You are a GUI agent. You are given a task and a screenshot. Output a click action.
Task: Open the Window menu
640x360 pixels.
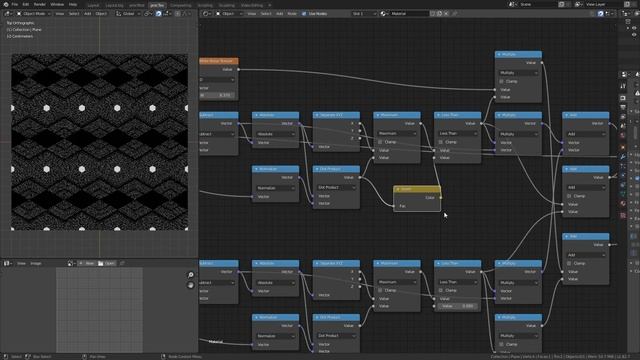(57, 4)
